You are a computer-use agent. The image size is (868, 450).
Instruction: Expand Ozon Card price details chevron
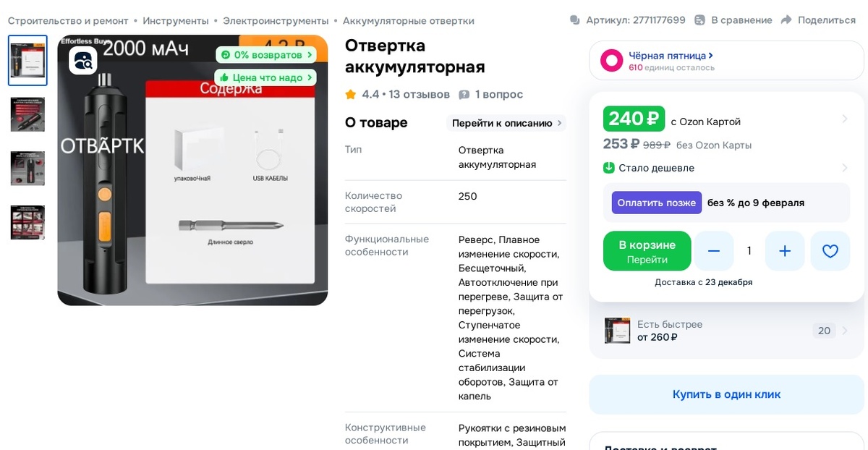click(x=845, y=119)
